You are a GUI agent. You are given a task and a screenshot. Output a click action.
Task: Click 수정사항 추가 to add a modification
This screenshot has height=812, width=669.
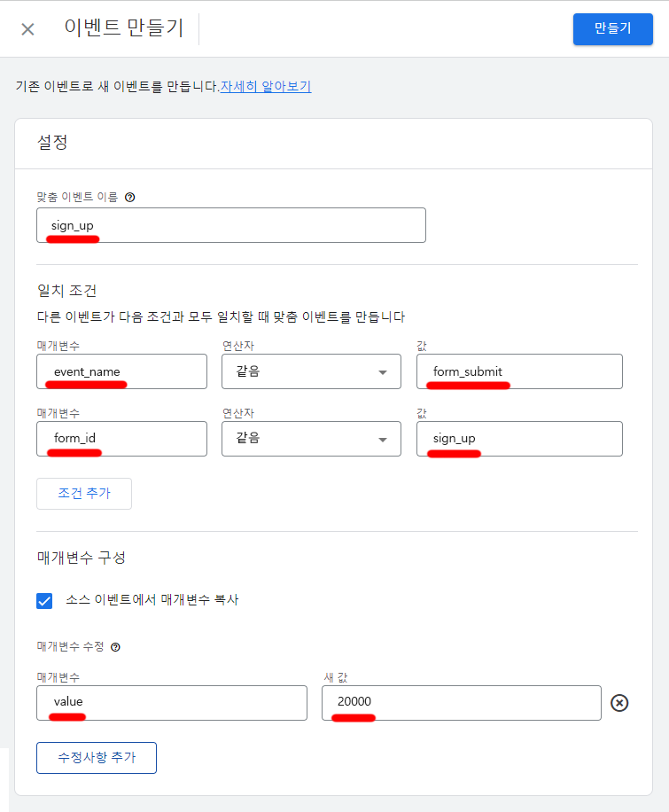(96, 758)
